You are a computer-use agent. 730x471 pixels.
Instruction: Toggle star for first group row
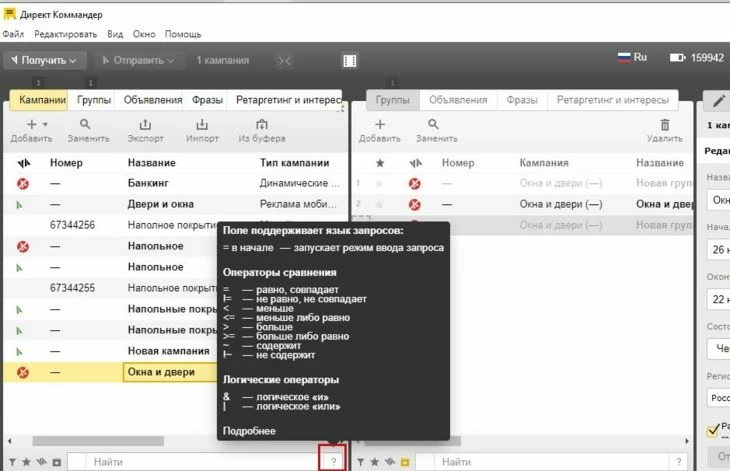tap(379, 184)
